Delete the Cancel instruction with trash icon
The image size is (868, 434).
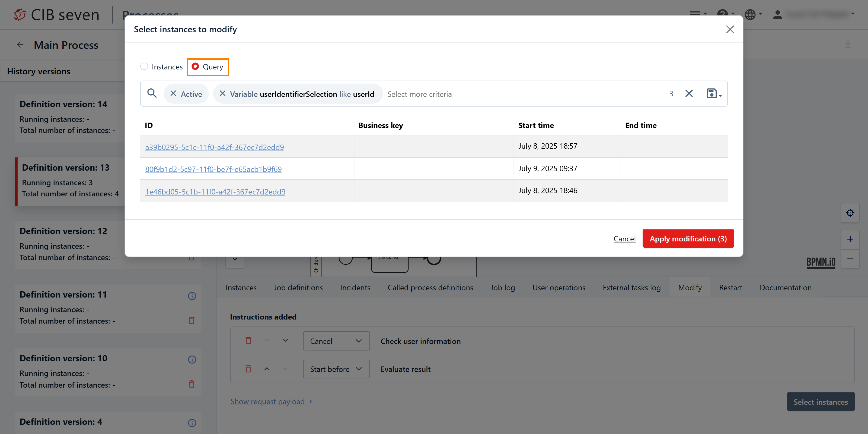[x=248, y=340]
